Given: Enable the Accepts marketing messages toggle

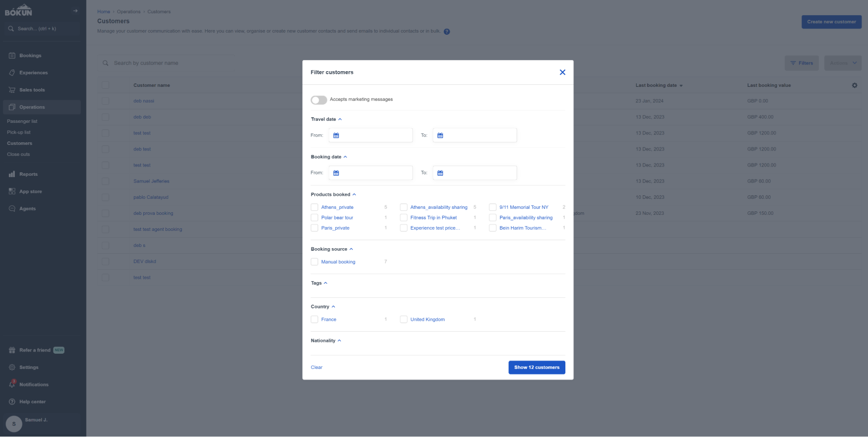Looking at the screenshot, I should 318,100.
